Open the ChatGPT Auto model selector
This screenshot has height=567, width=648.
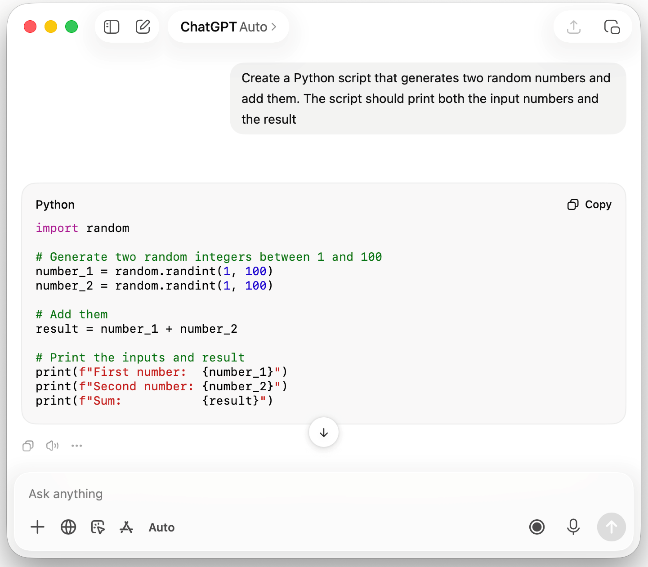[228, 27]
